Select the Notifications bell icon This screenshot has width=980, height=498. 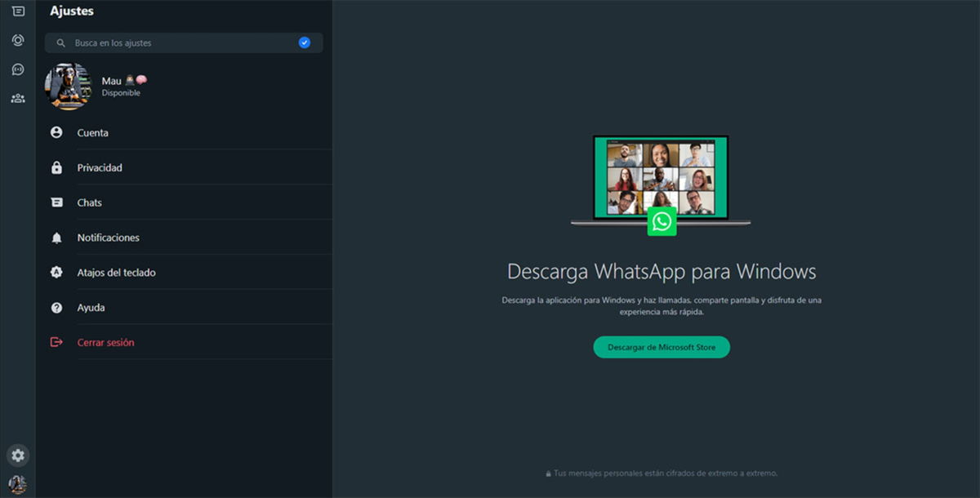point(56,237)
